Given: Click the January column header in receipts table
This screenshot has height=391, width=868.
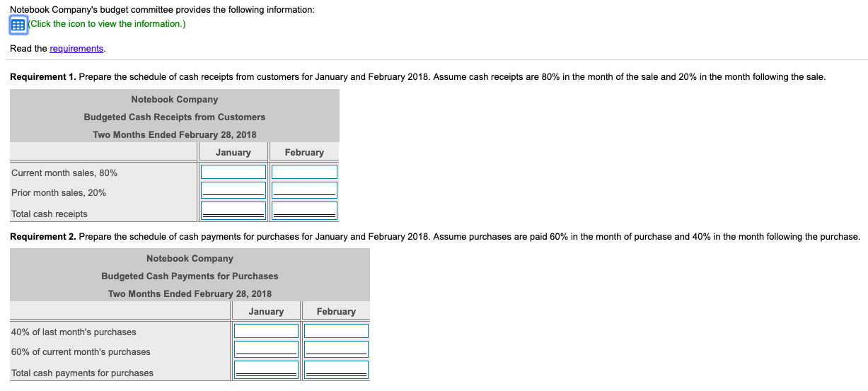Looking at the screenshot, I should (233, 153).
